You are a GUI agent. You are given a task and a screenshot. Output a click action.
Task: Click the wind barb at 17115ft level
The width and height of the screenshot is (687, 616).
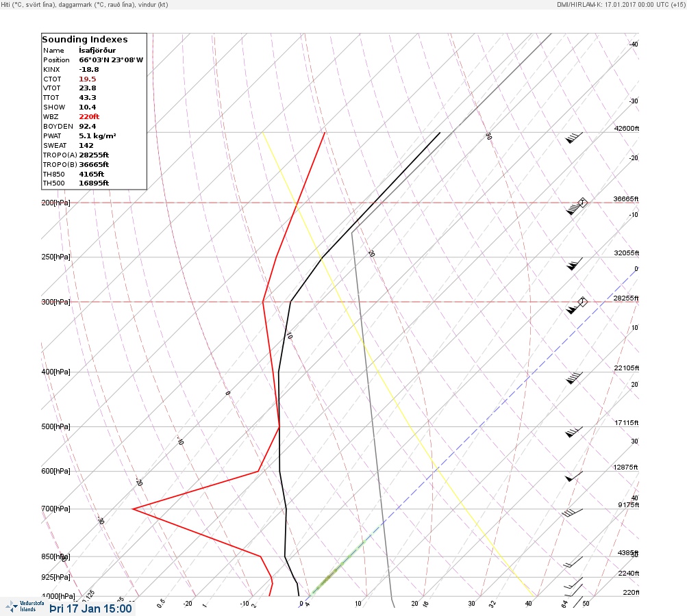point(574,432)
